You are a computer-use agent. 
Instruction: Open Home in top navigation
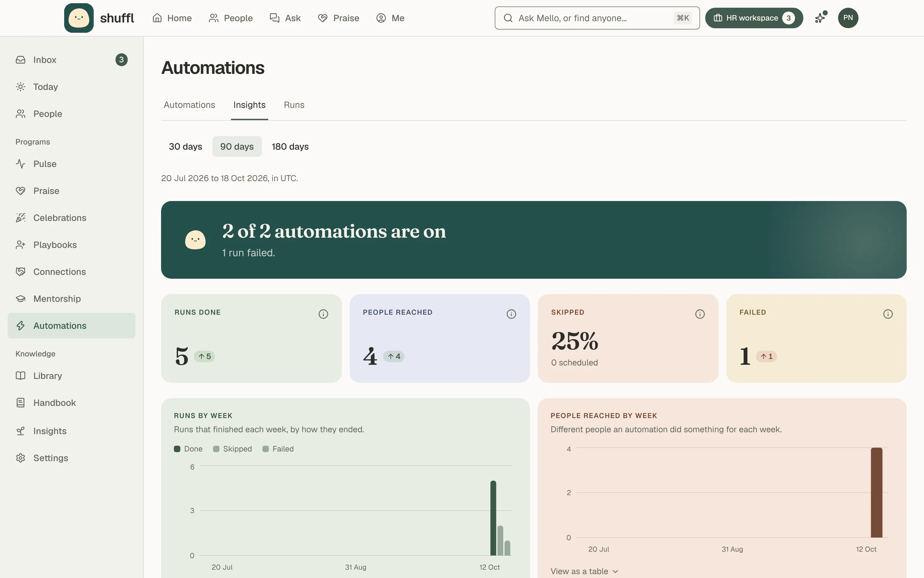click(172, 18)
